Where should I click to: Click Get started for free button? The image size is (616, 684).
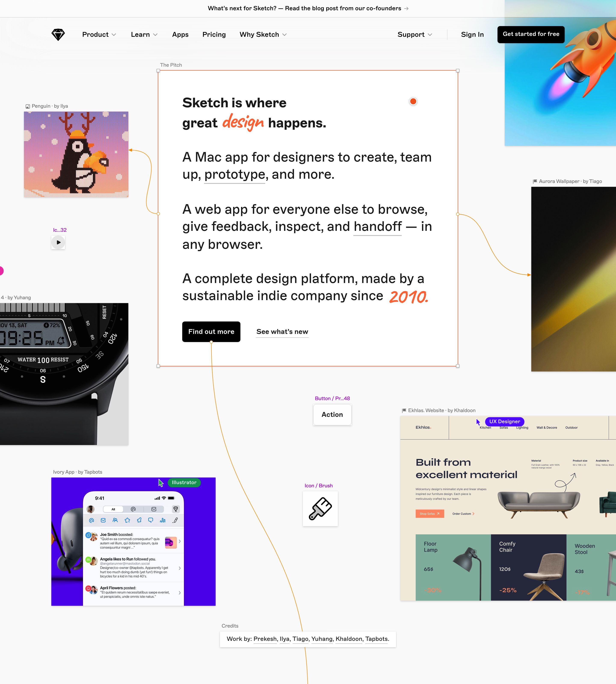tap(531, 34)
